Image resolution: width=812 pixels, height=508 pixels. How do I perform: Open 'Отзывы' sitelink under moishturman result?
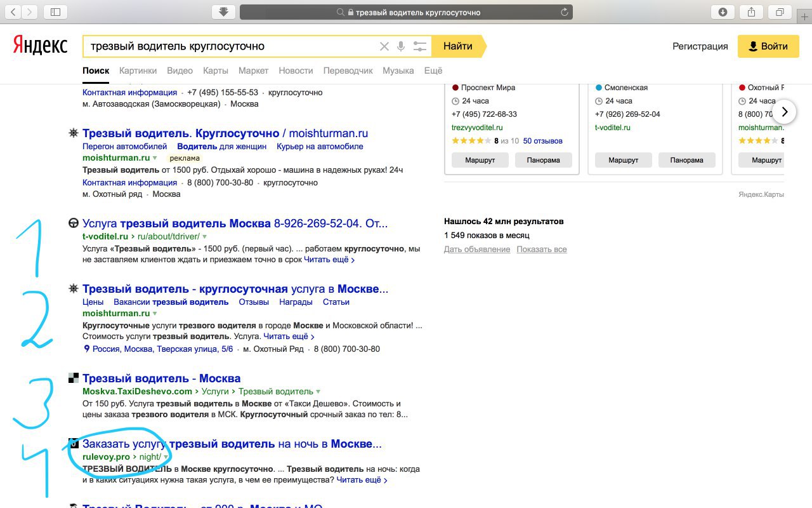pos(254,302)
